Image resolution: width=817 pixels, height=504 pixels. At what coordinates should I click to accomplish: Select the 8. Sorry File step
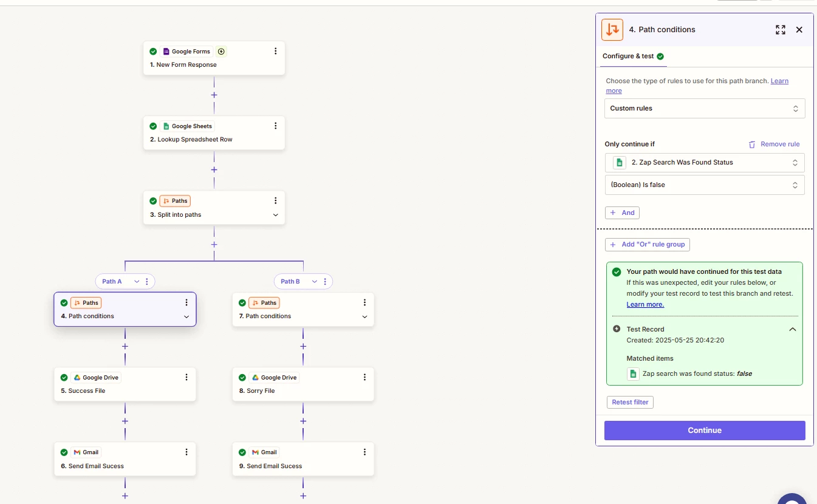click(303, 384)
